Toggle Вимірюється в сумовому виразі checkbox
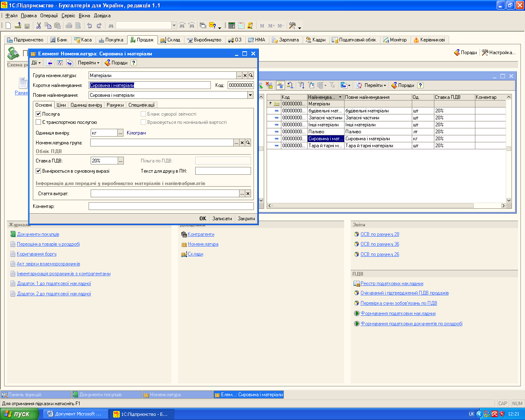525x420 pixels. pos(39,171)
